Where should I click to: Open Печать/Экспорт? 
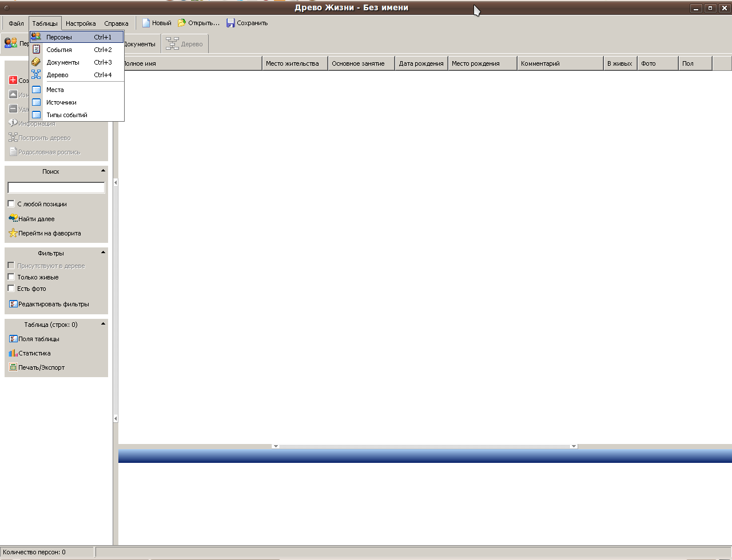(37, 367)
